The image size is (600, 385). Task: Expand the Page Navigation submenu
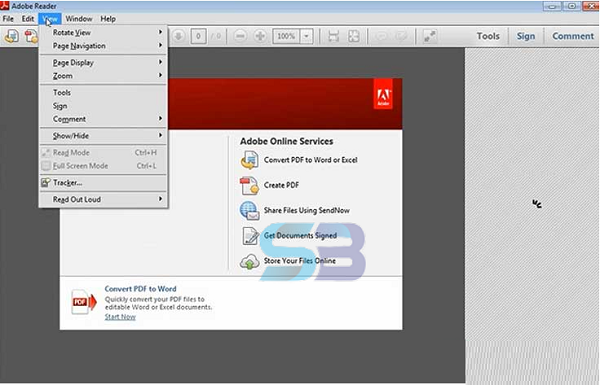coord(103,46)
